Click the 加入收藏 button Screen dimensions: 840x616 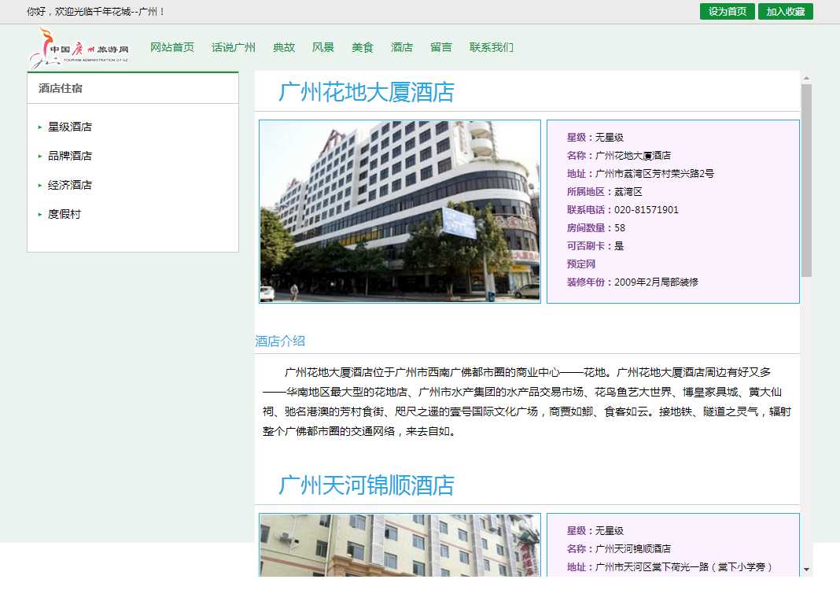(785, 12)
